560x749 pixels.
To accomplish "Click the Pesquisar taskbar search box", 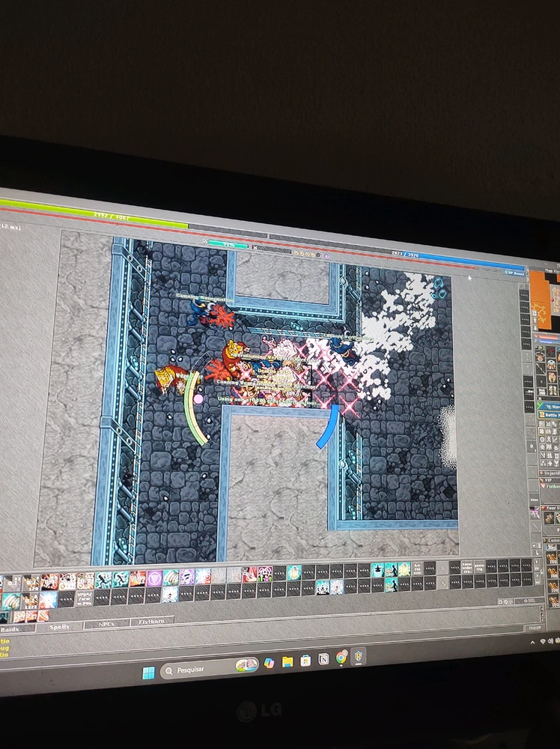I will (x=210, y=668).
